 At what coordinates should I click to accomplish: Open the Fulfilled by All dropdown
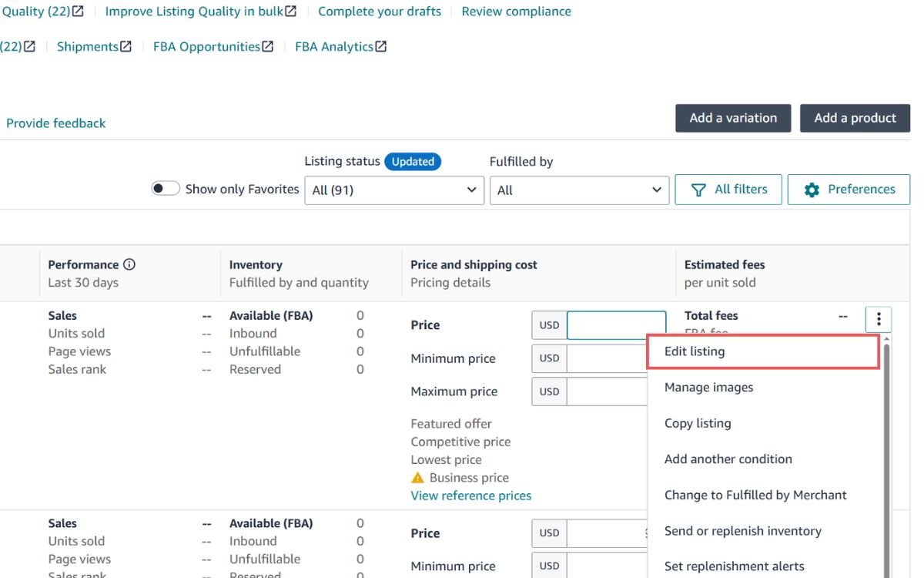[579, 190]
